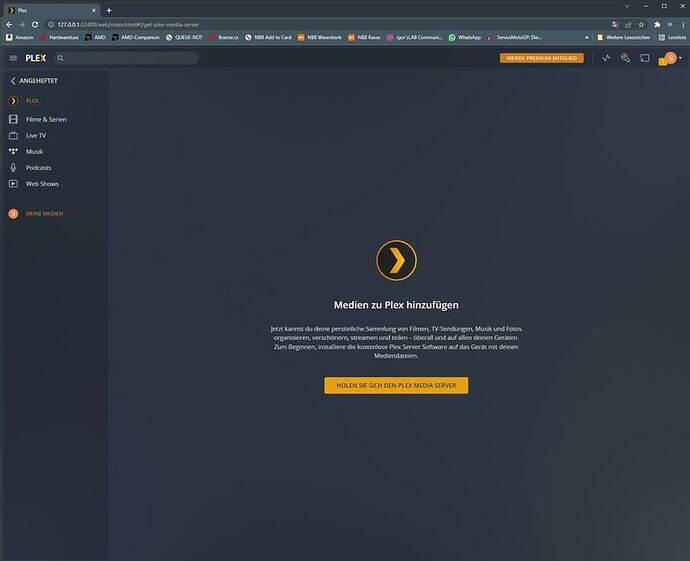Bookmark page with the star icon
Screen dimensions: 690x561
[642, 25]
